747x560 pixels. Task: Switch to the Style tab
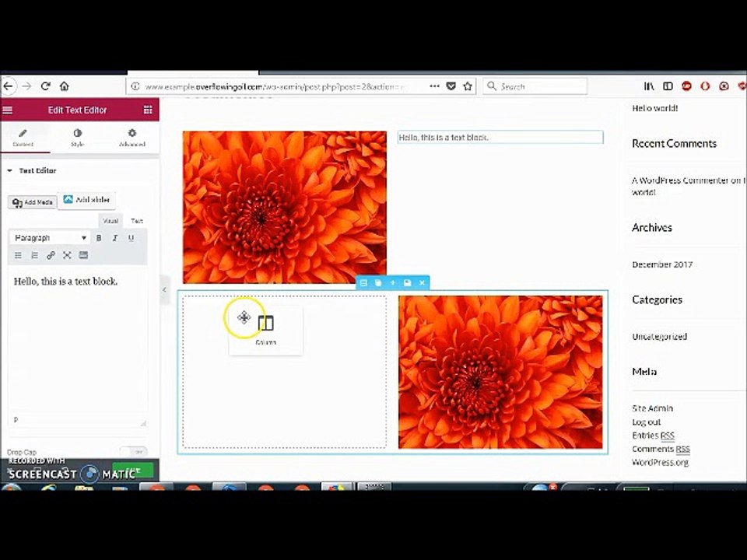(77, 138)
